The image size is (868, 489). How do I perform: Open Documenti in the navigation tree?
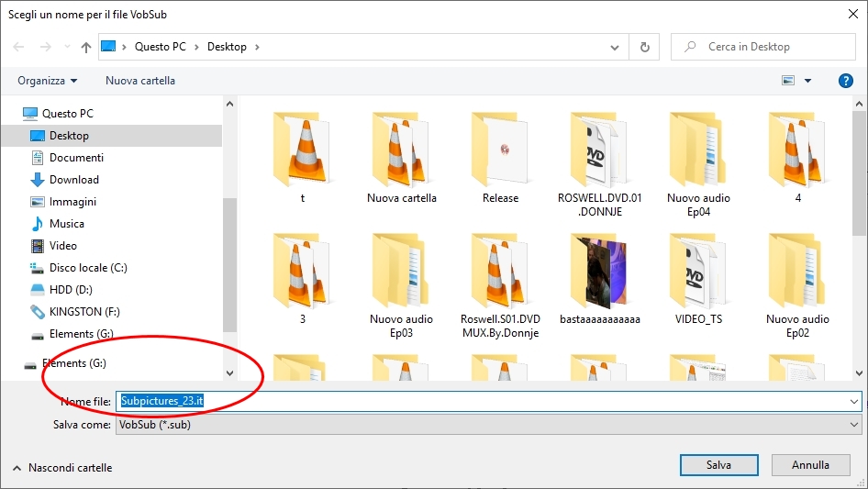[x=67, y=158]
